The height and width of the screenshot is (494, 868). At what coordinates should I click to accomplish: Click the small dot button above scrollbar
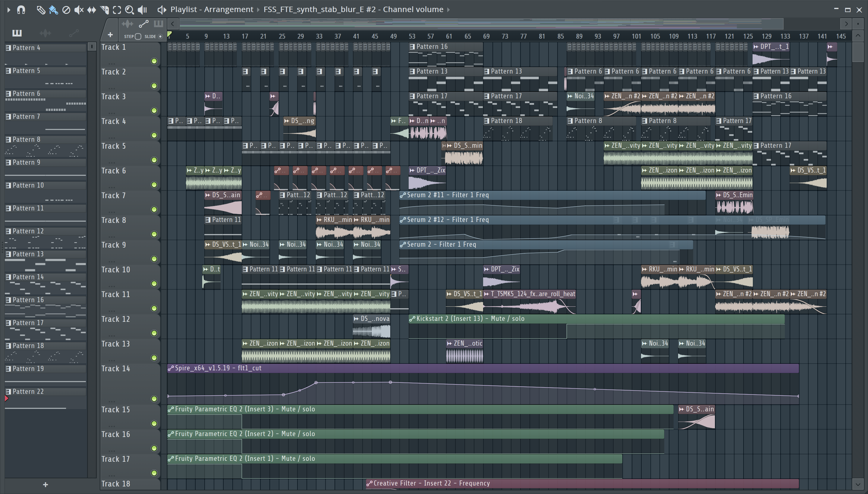pyautogui.click(x=858, y=24)
